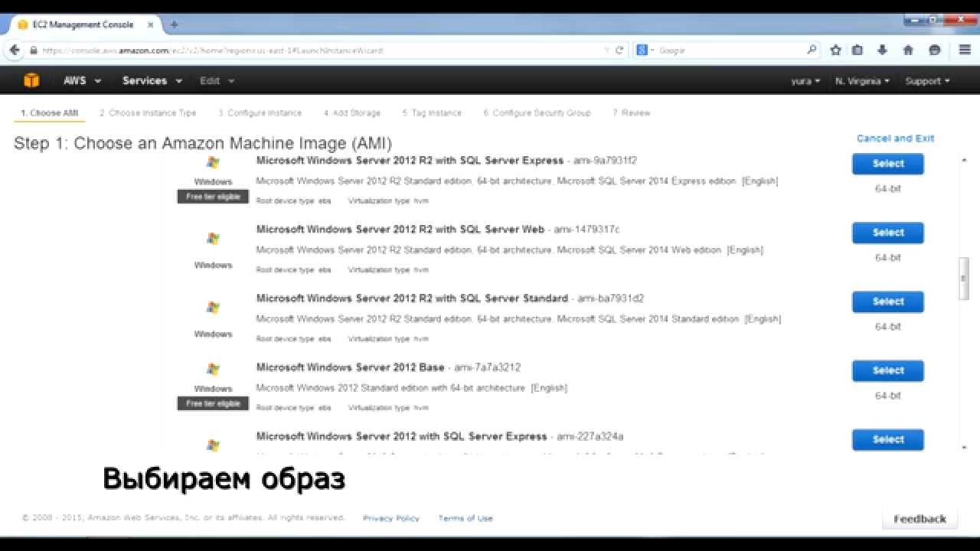This screenshot has height=551, width=980.
Task: Open the Edit dropdown in AWS navbar
Action: pyautogui.click(x=217, y=80)
